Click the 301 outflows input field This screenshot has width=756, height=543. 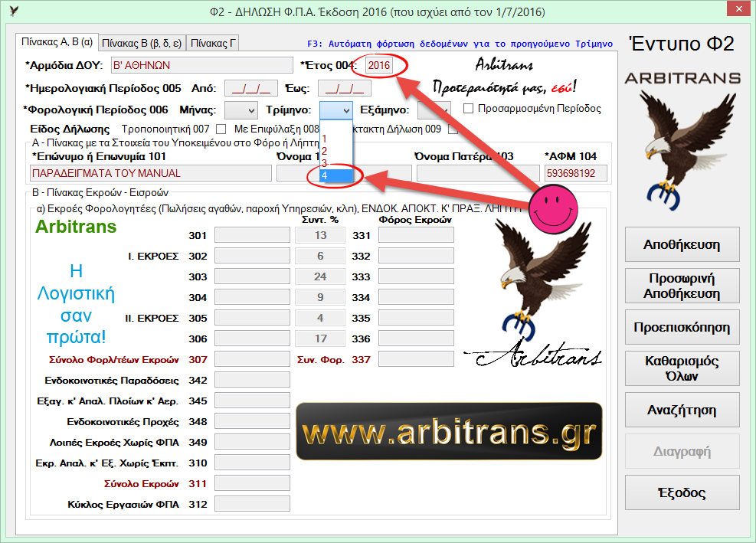[x=252, y=235]
